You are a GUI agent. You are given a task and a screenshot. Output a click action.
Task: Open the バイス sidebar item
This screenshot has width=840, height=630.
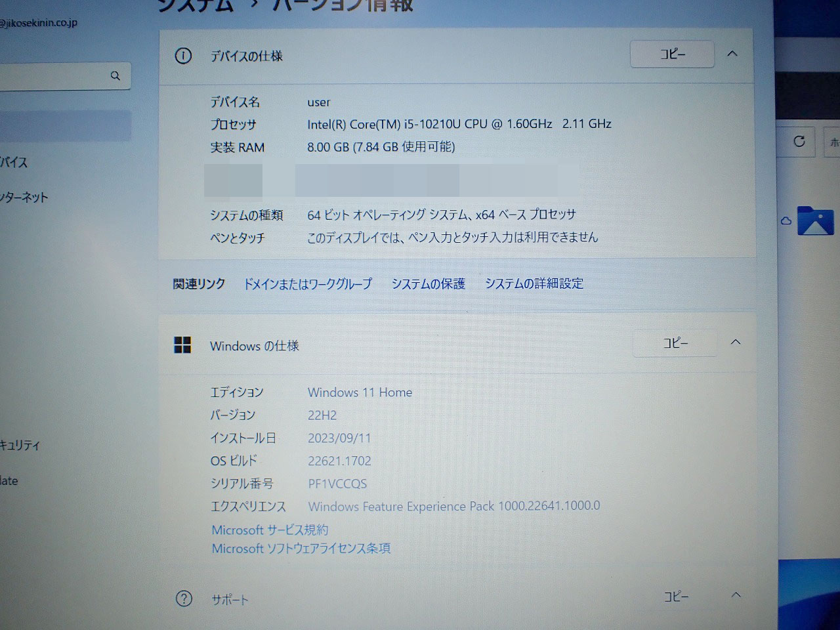(14, 162)
